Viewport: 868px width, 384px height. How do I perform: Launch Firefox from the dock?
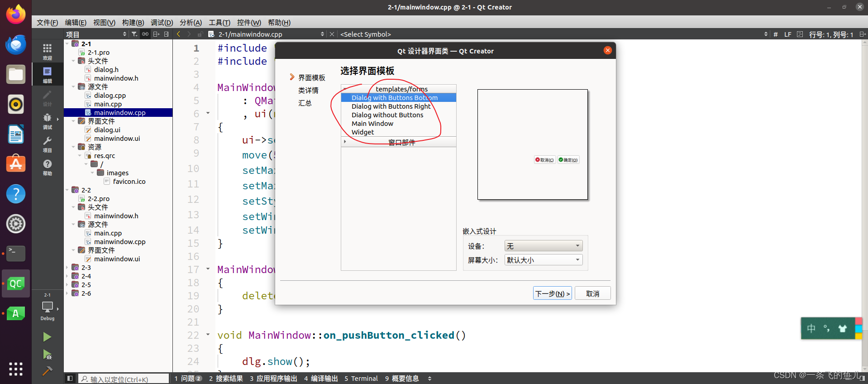pos(16,14)
